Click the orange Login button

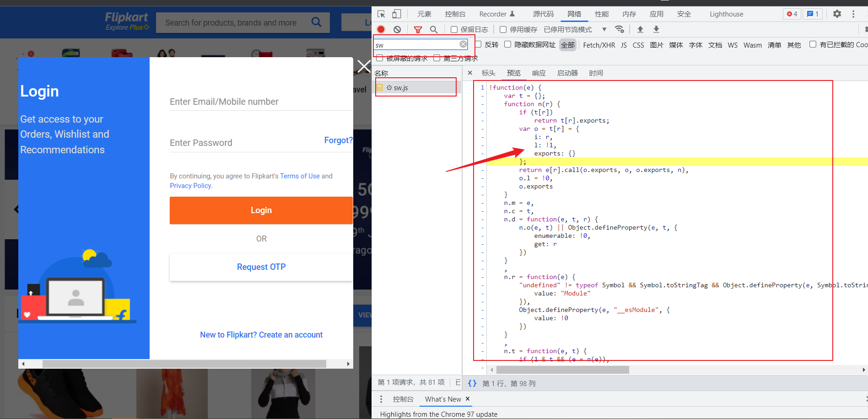pyautogui.click(x=261, y=210)
